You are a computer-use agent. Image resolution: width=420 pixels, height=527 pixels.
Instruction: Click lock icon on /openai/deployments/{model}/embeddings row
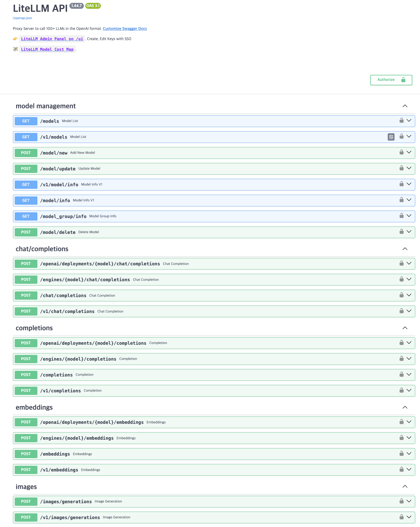[x=401, y=422]
